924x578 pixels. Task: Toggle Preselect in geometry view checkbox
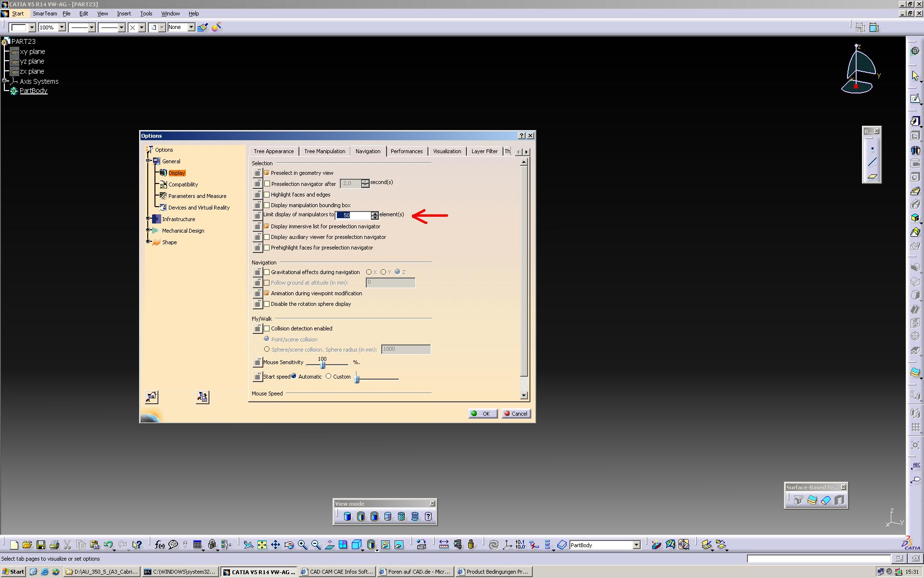click(x=267, y=173)
